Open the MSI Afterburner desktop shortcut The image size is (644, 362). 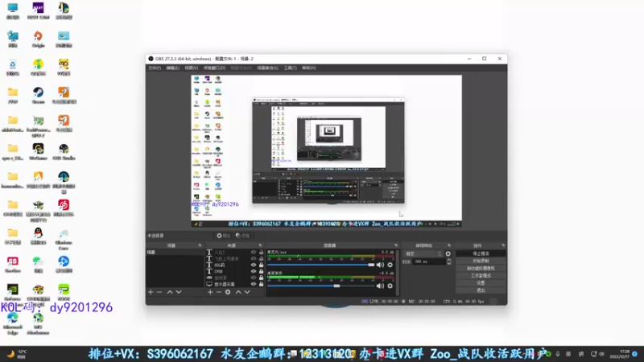38,324
